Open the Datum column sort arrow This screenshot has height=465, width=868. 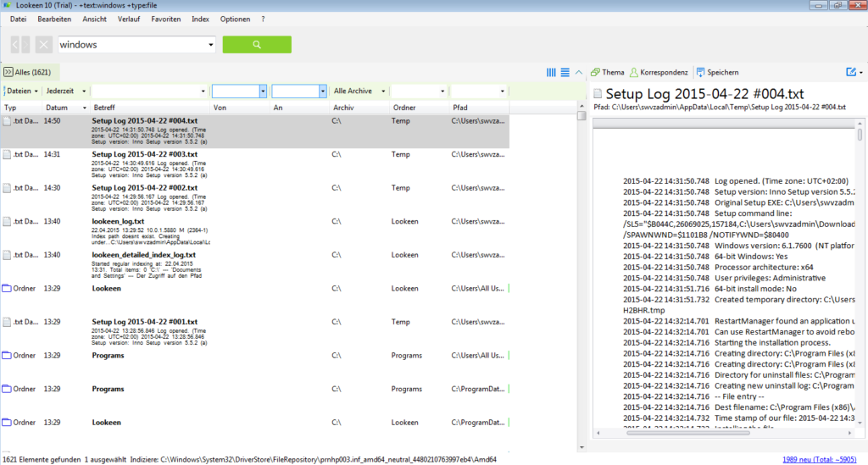click(84, 108)
